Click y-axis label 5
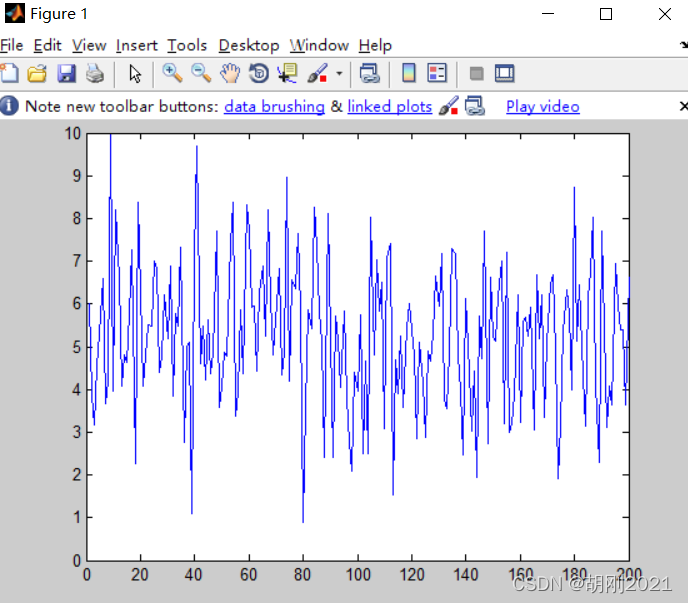This screenshot has height=603, width=688. (x=77, y=347)
